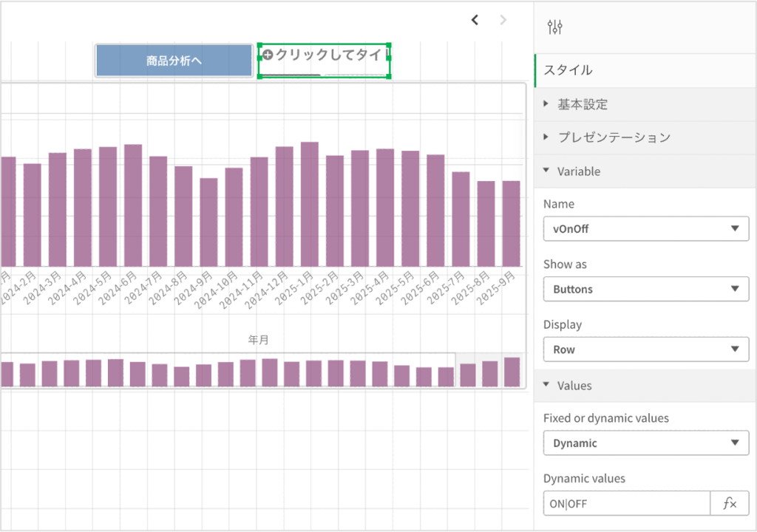Viewport: 757px width, 532px height.
Task: Open the fx expression editor for Dynamic values
Action: pyautogui.click(x=729, y=503)
